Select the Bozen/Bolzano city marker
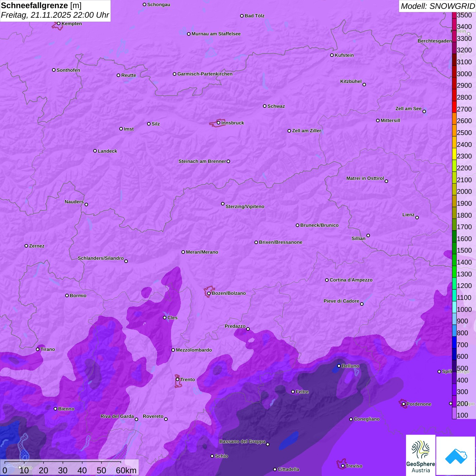476x476 pixels. pyautogui.click(x=209, y=293)
